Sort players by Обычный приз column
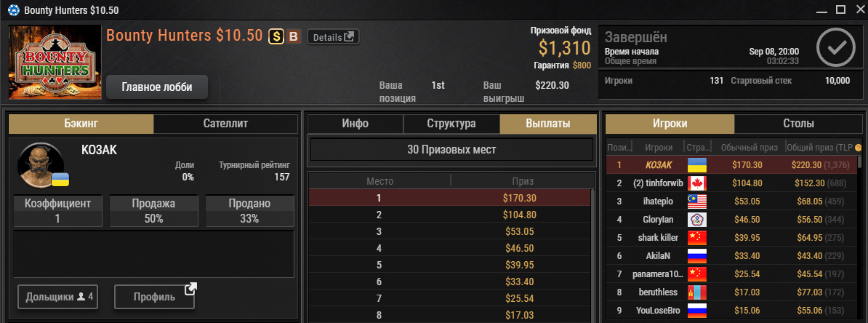The width and height of the screenshot is (868, 323). click(750, 148)
